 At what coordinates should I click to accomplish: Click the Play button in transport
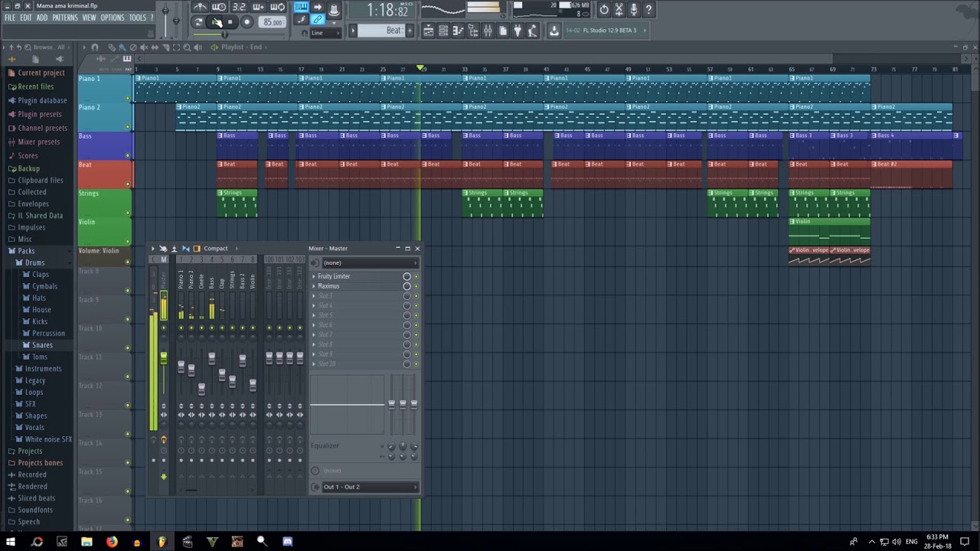pyautogui.click(x=215, y=22)
